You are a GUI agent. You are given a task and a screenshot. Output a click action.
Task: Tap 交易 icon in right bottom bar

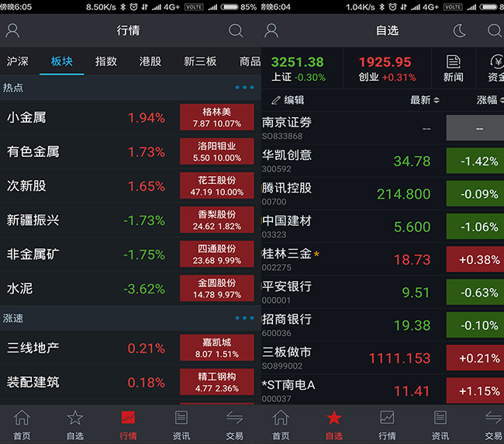pyautogui.click(x=494, y=418)
